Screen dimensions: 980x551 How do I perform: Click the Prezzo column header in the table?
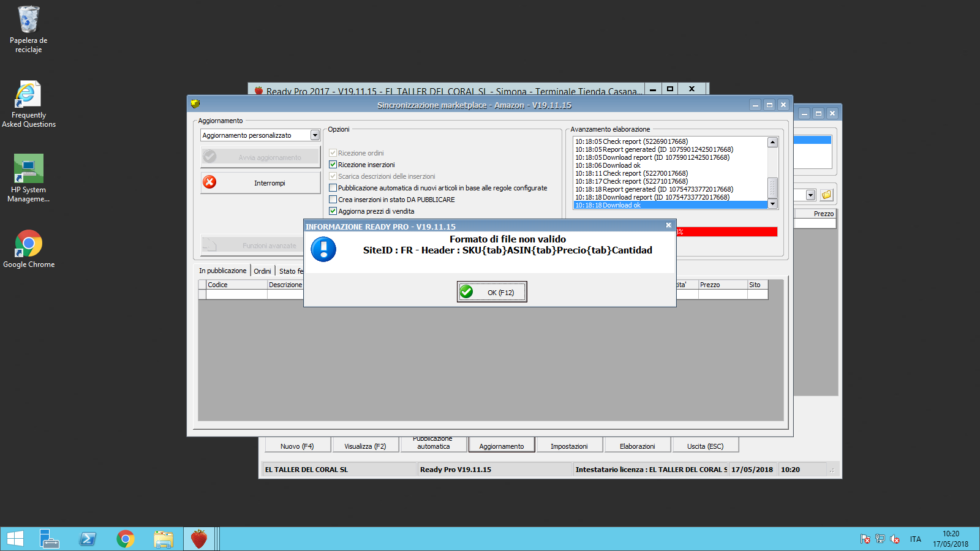tap(723, 285)
